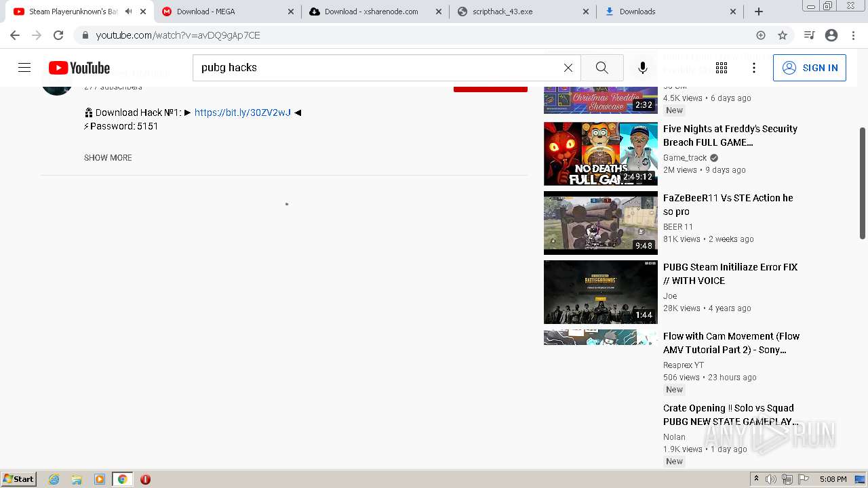Bookmark this page with star icon
The image size is (868, 488).
pos(783,35)
